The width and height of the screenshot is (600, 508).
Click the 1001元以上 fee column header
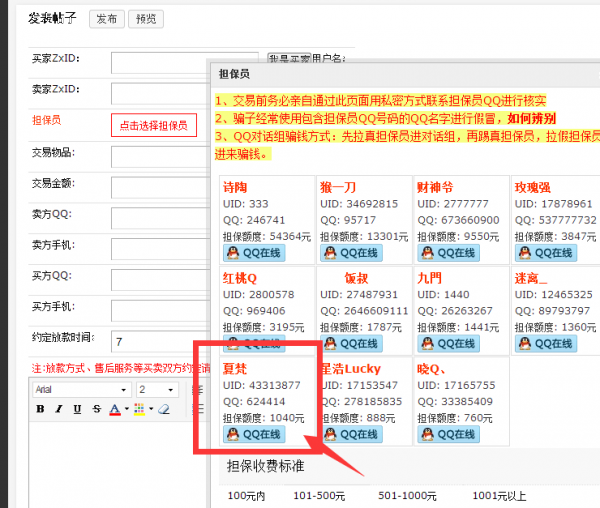[x=499, y=496]
